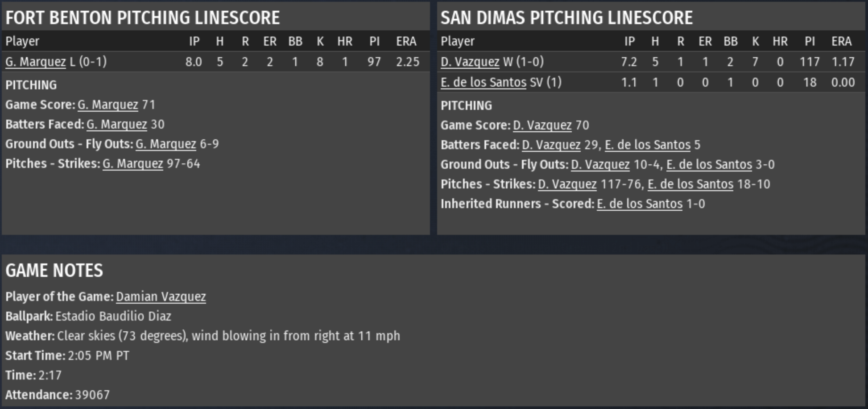Click IP column header in San Dimas table

coord(629,42)
